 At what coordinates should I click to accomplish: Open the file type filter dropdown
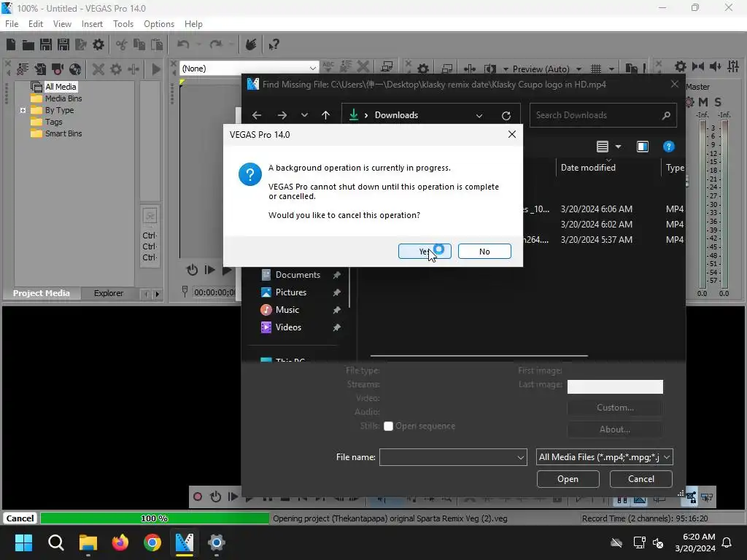(x=666, y=457)
